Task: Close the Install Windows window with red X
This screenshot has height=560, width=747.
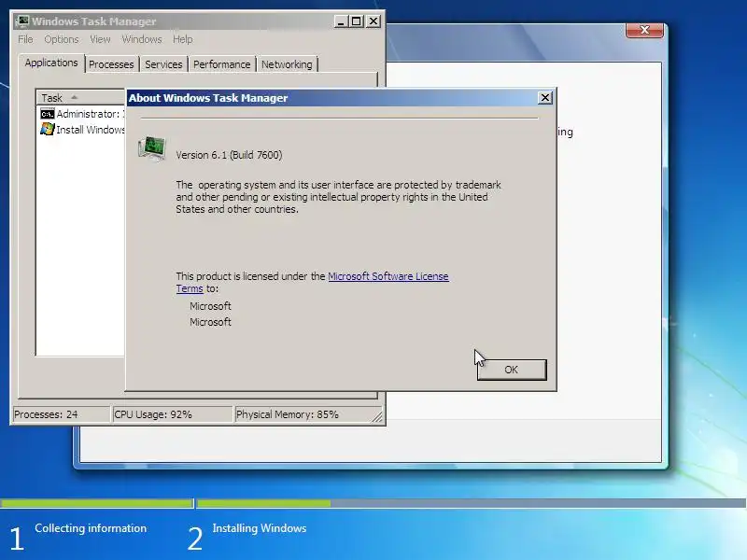Action: [x=644, y=30]
